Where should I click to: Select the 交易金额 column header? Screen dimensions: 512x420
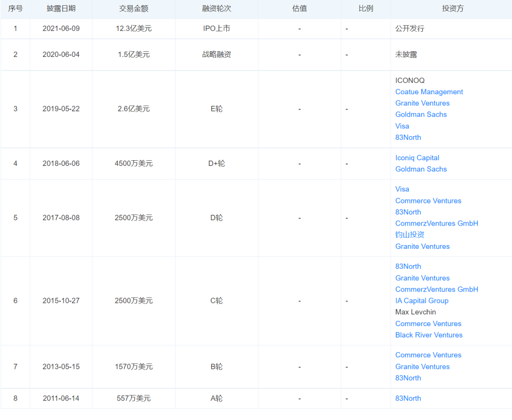click(x=134, y=9)
